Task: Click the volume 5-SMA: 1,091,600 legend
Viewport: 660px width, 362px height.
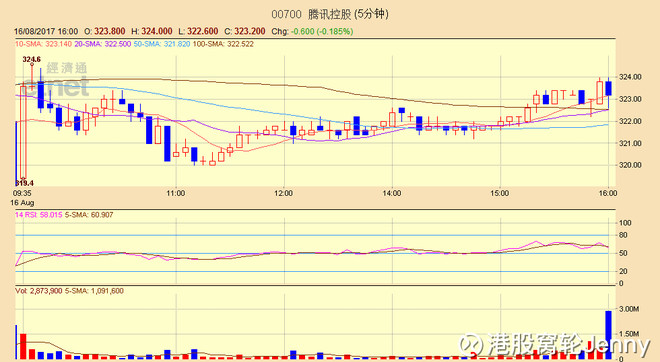Action: [x=94, y=291]
